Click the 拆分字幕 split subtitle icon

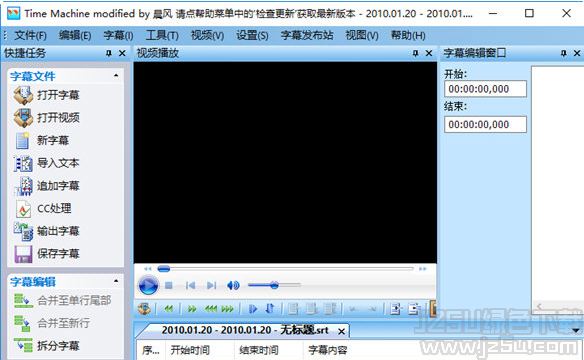[x=23, y=345]
